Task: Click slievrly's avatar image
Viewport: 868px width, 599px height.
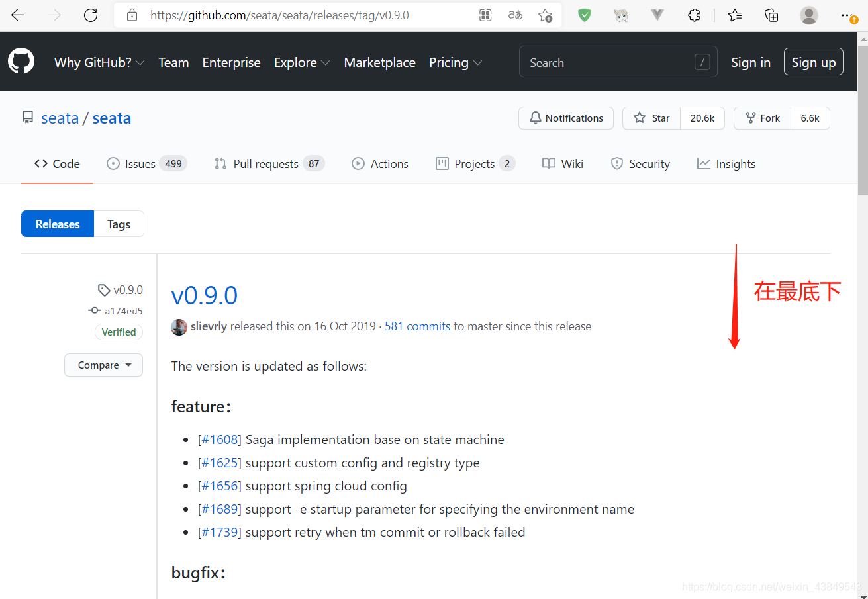Action: tap(179, 326)
